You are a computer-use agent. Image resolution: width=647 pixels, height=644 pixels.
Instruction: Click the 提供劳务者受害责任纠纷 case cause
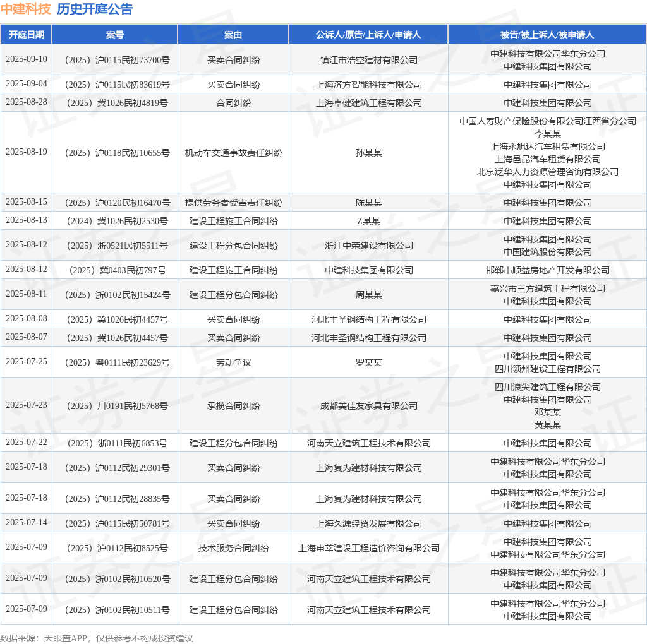(x=234, y=203)
